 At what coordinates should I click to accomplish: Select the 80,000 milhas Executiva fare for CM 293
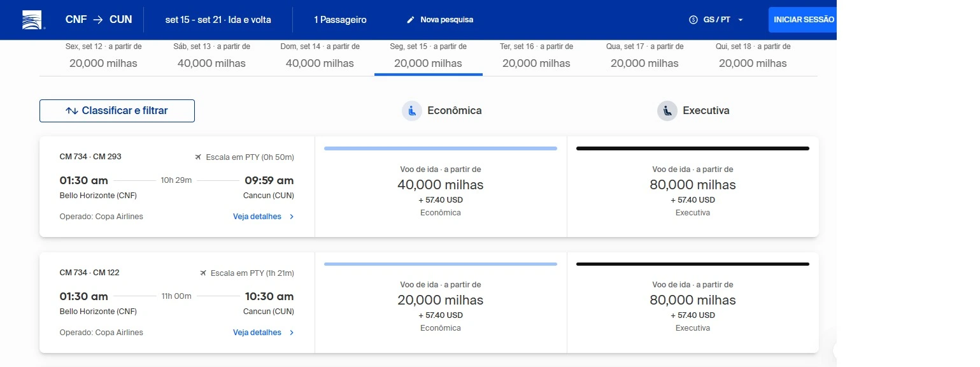693,187
